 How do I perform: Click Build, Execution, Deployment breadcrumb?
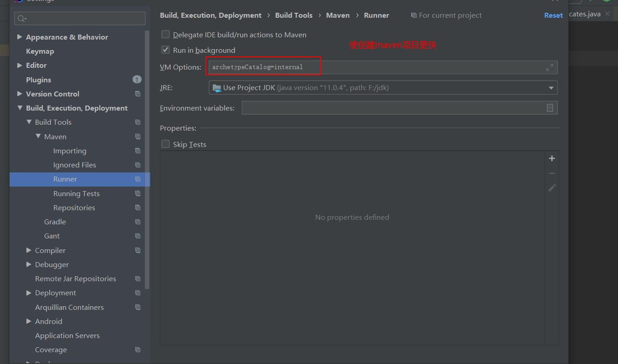(x=211, y=15)
